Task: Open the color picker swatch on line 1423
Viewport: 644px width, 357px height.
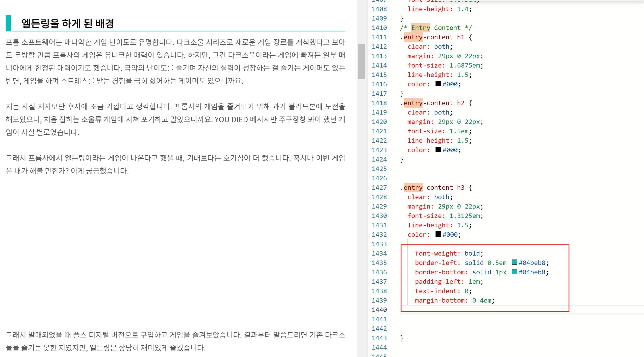Action: pyautogui.click(x=438, y=149)
